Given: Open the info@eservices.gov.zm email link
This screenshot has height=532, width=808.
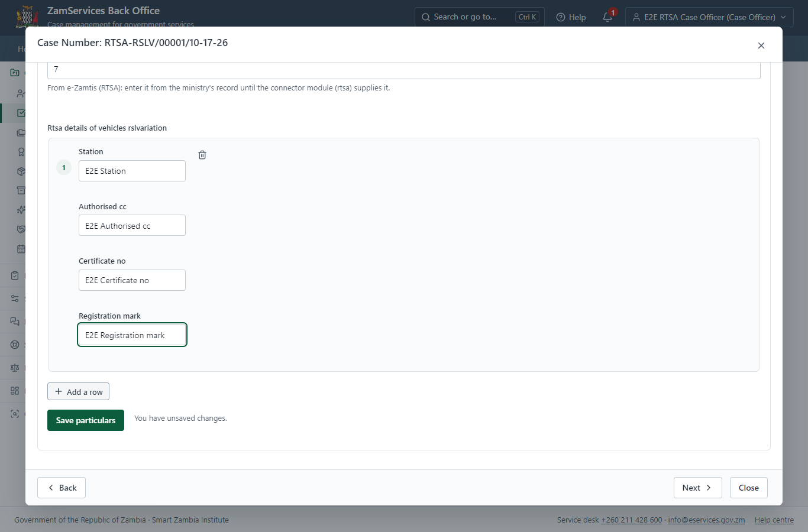Looking at the screenshot, I should tap(707, 520).
